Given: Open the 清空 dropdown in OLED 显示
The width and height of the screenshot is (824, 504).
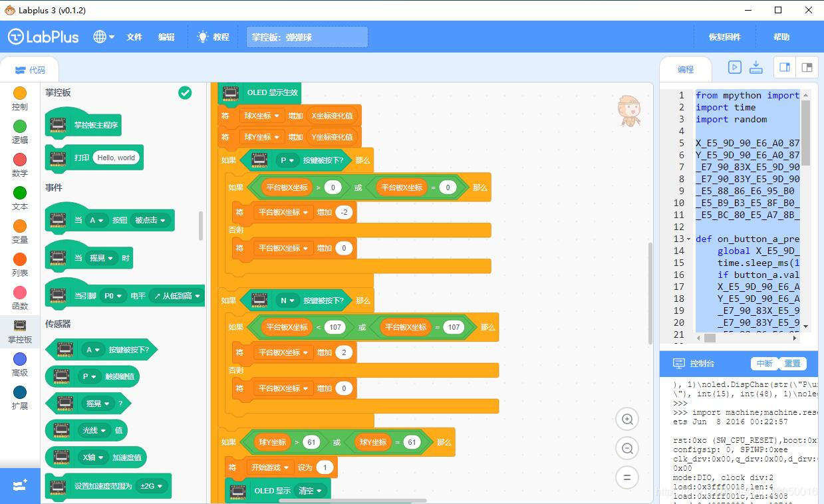Looking at the screenshot, I should [310, 491].
